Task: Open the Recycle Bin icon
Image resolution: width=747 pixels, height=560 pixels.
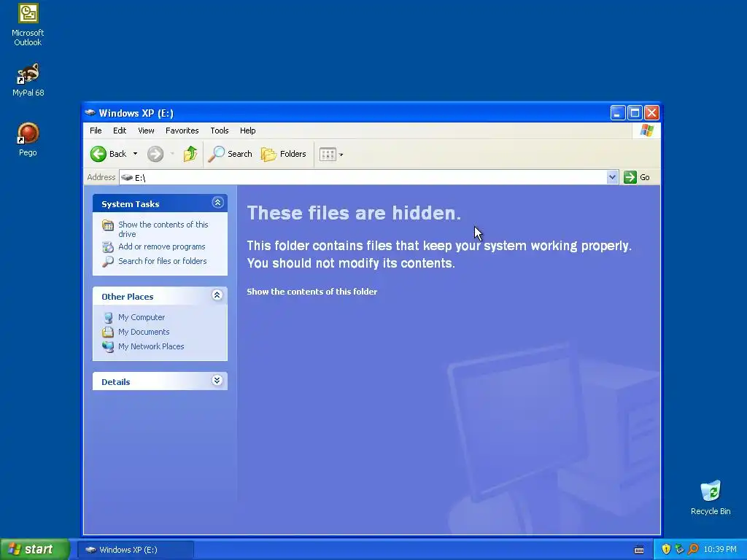Action: click(x=711, y=498)
